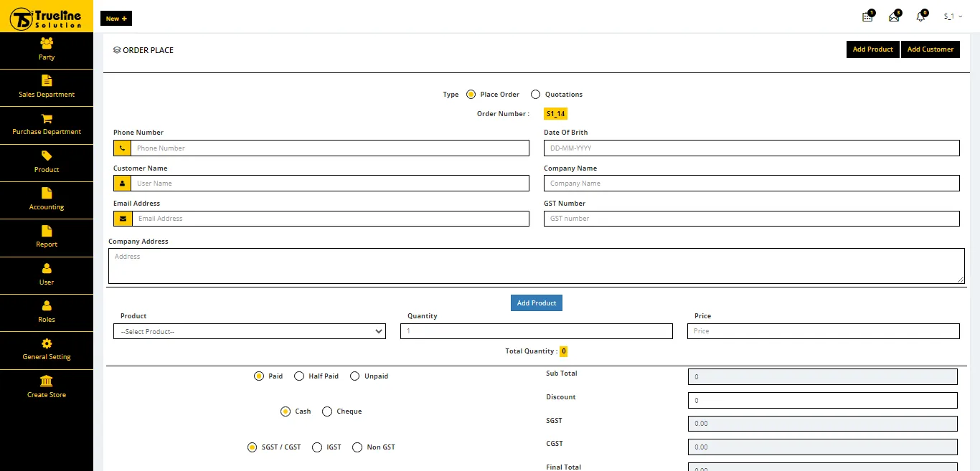Select IGST tax option
Image resolution: width=980 pixels, height=471 pixels.
tap(317, 447)
